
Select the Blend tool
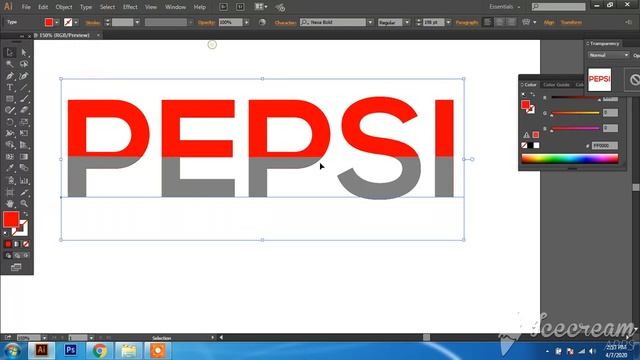point(24,168)
